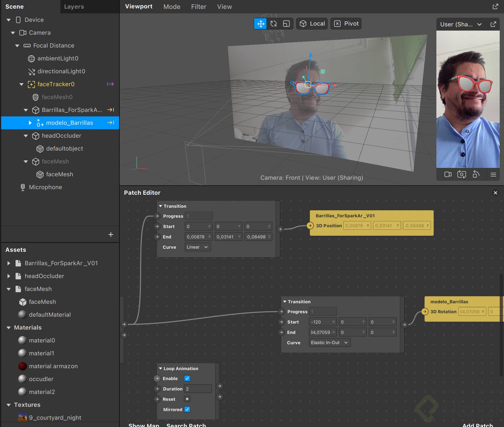Click the Pivot button

click(346, 24)
